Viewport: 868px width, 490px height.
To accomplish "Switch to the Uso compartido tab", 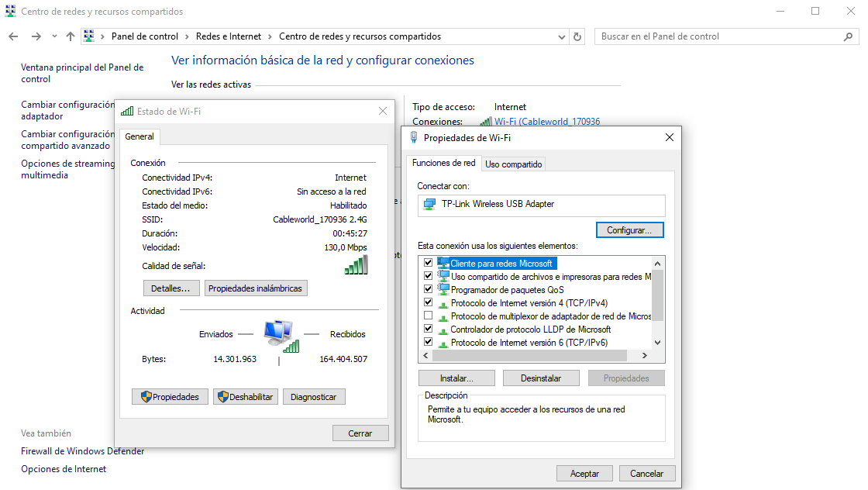I will tap(513, 164).
